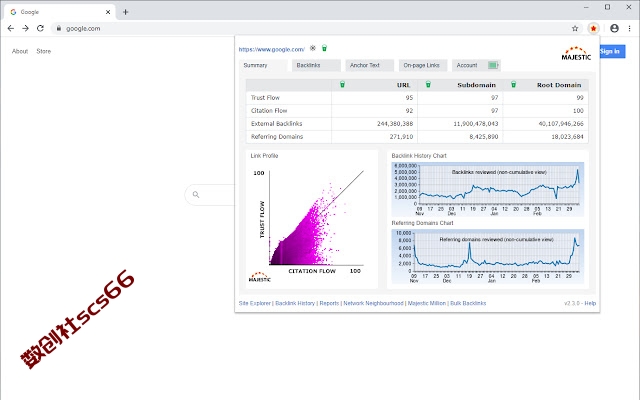Click the Referring Domains row label
The width and height of the screenshot is (640, 400).
click(277, 137)
